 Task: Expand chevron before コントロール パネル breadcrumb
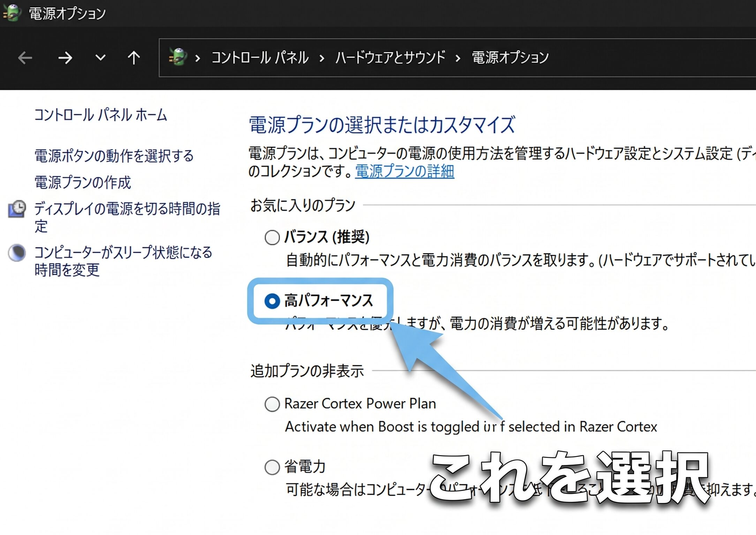198,58
